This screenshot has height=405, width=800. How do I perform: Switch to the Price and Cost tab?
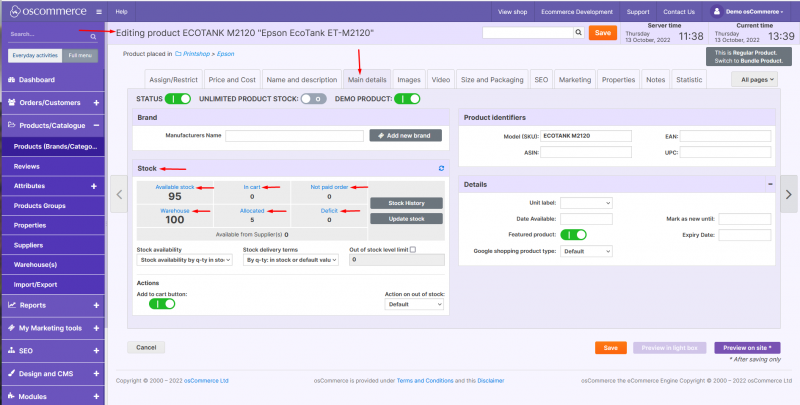point(231,79)
